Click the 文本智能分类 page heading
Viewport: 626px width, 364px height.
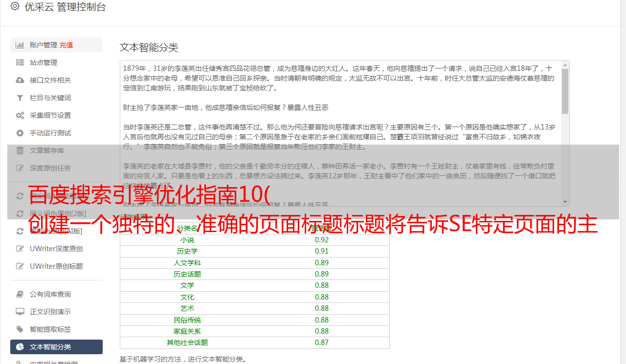(x=149, y=47)
